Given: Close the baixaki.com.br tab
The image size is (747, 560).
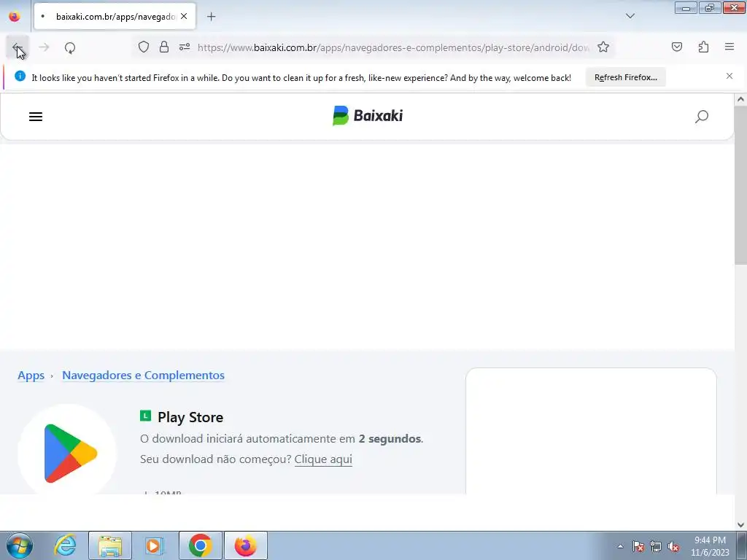Looking at the screenshot, I should click(x=184, y=16).
